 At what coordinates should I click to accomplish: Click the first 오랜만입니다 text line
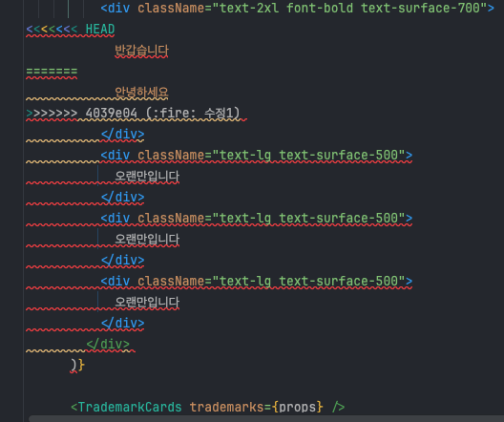pyautogui.click(x=147, y=176)
